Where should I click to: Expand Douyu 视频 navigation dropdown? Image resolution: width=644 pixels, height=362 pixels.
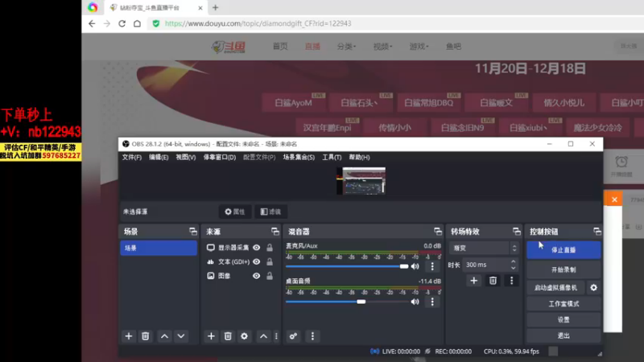click(382, 47)
